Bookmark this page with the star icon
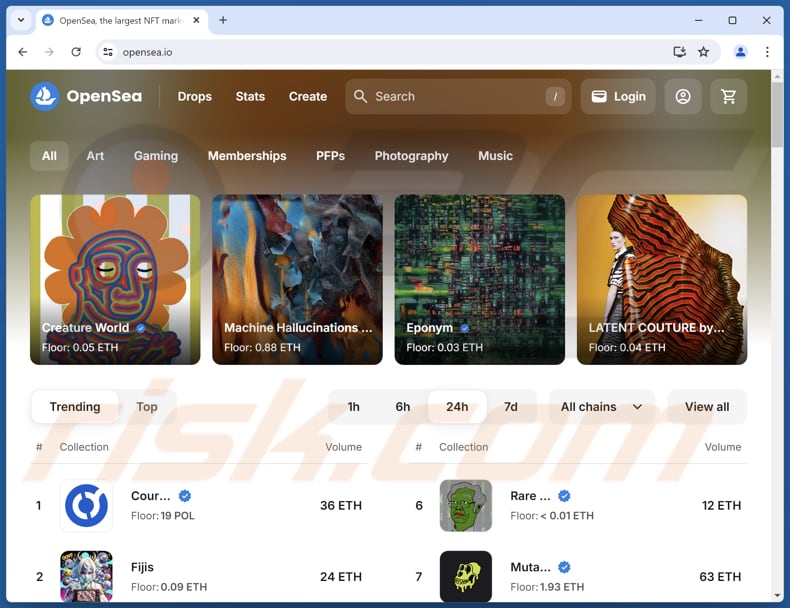 (x=703, y=51)
